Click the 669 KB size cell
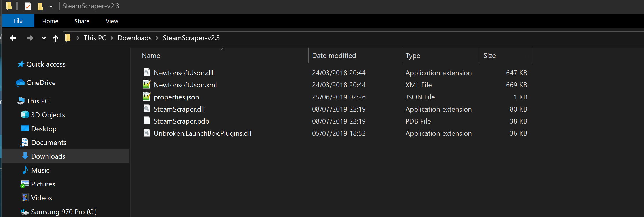Viewport: 644px width, 217px height. 517,85
